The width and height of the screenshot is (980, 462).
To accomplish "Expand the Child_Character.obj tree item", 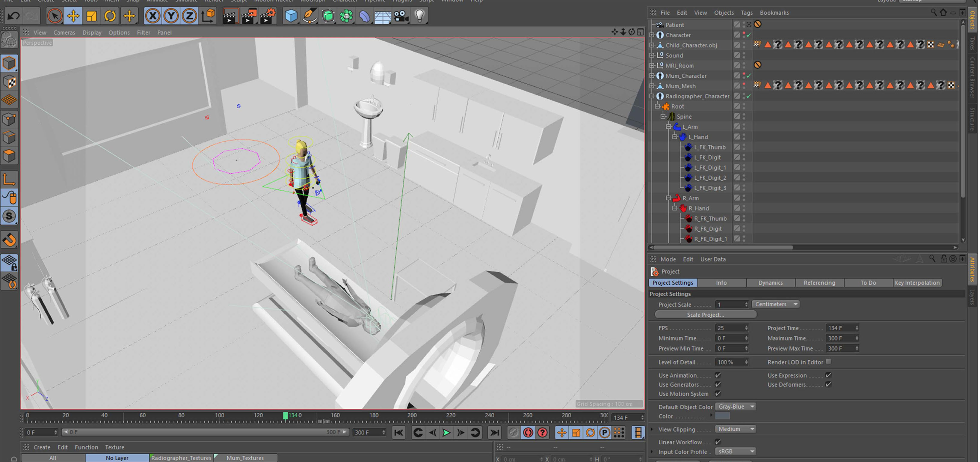I will tap(652, 45).
